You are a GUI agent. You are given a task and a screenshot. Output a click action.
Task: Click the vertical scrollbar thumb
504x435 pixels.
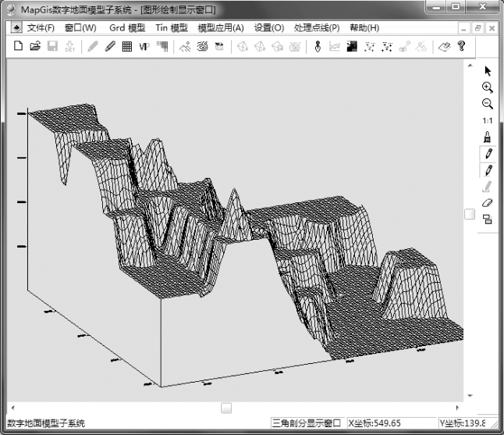click(x=470, y=214)
